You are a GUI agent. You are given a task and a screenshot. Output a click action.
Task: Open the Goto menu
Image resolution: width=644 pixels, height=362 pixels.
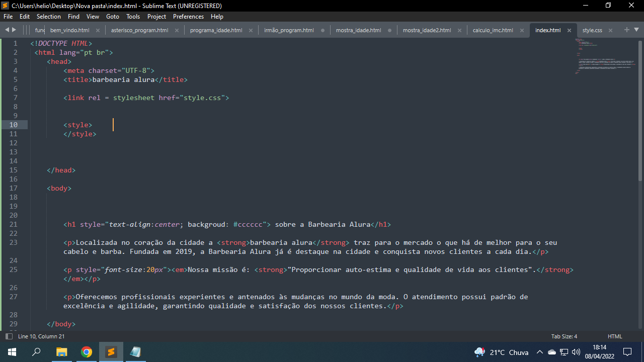[113, 16]
